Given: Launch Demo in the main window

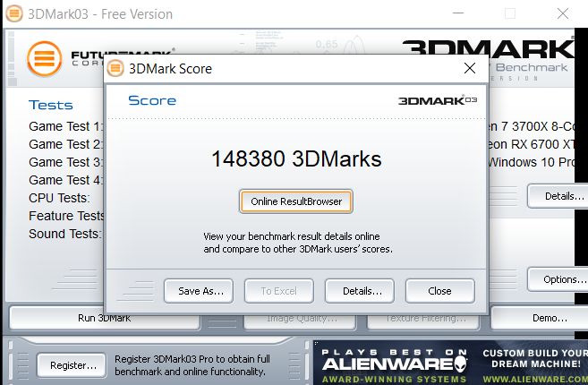Looking at the screenshot, I should (540, 318).
